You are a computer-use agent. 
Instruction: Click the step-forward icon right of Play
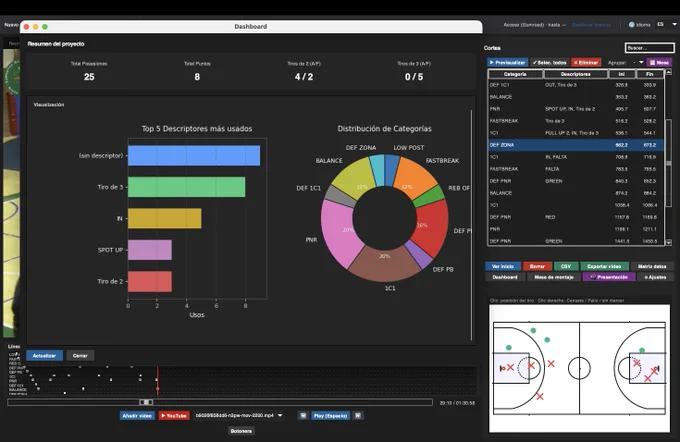[358, 416]
